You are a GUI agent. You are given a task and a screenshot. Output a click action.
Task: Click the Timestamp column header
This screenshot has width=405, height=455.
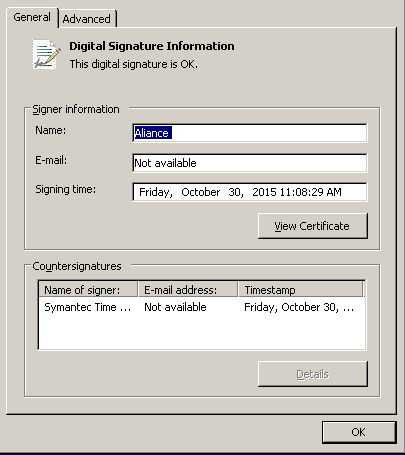click(x=301, y=290)
